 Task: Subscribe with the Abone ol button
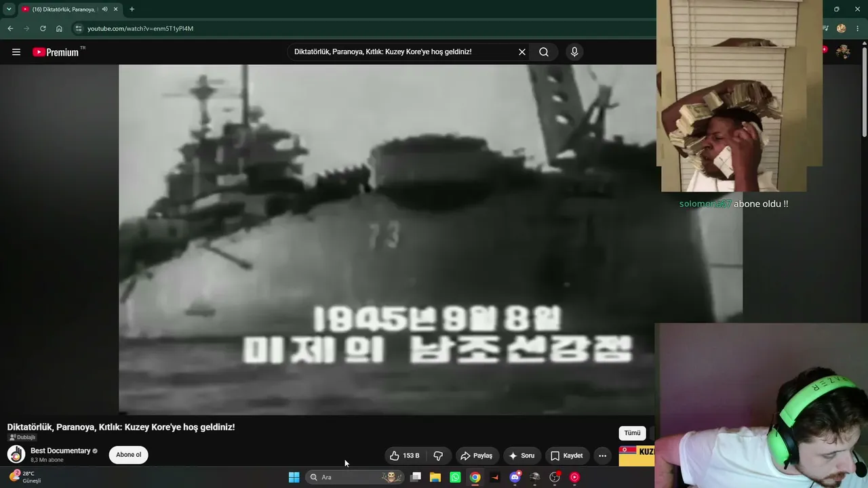coord(129,455)
